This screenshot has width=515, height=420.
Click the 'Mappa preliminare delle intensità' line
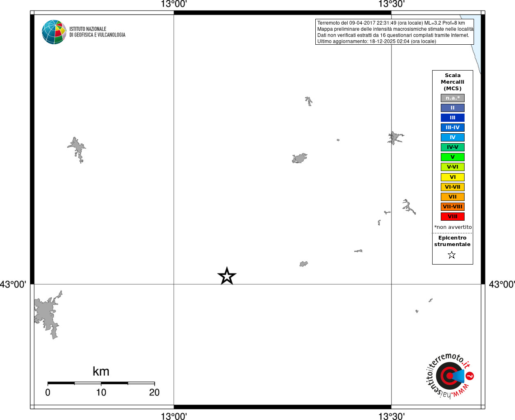point(395,29)
